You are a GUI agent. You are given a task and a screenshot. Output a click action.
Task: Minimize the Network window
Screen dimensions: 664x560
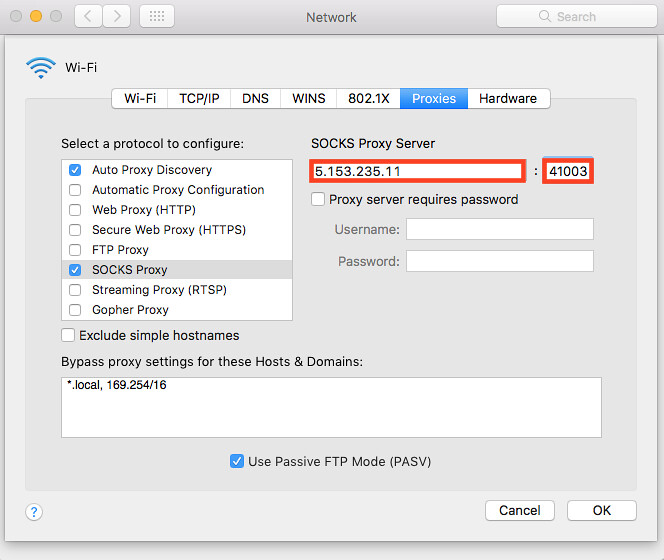point(36,16)
